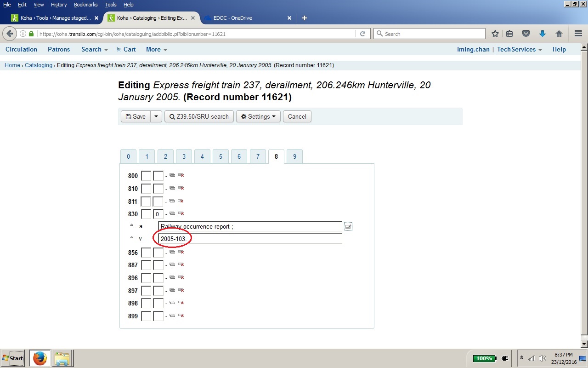Open the Save split-button dropdown arrow
Viewport: 588px width, 368px height.
(156, 116)
